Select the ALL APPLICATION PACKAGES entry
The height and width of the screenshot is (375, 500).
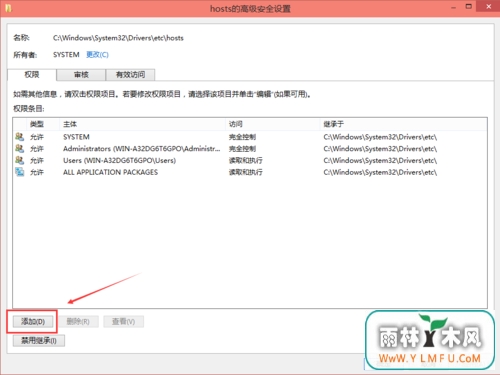click(110, 172)
